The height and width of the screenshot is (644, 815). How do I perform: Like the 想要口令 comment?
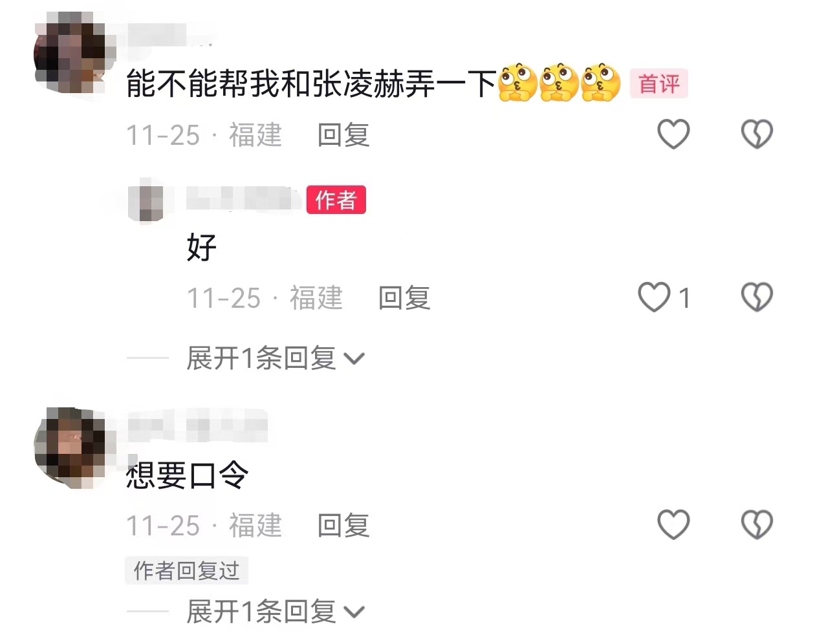point(673,524)
